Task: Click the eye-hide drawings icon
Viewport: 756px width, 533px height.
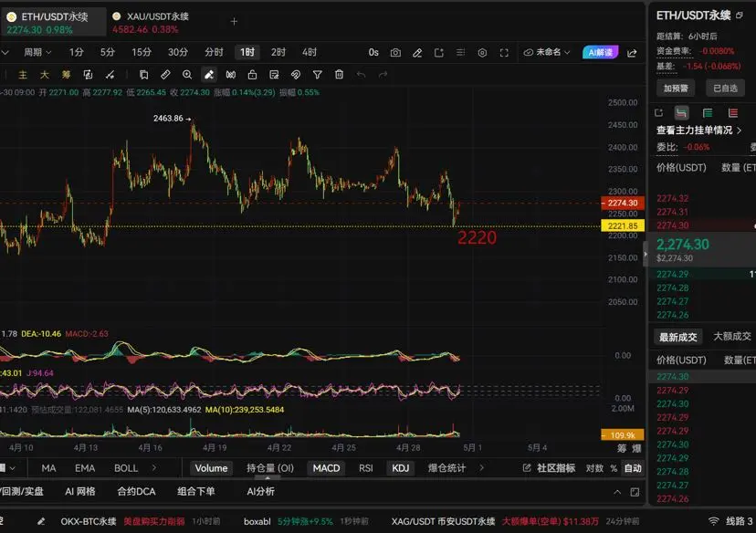Action: 296,74
